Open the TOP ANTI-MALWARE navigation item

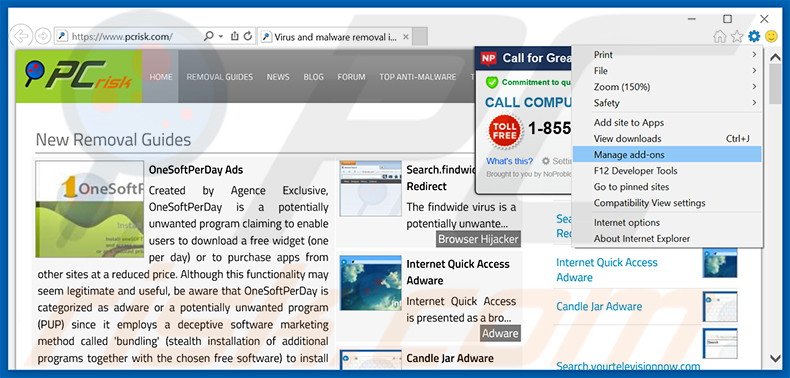point(418,77)
